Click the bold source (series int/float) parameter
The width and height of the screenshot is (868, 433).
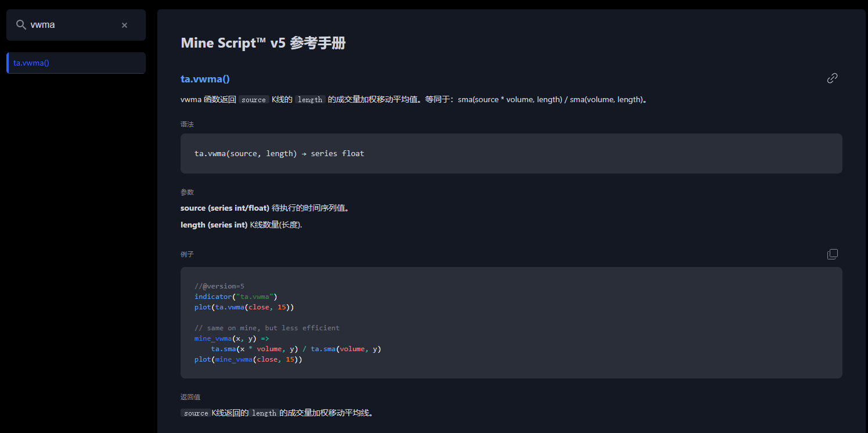click(225, 208)
